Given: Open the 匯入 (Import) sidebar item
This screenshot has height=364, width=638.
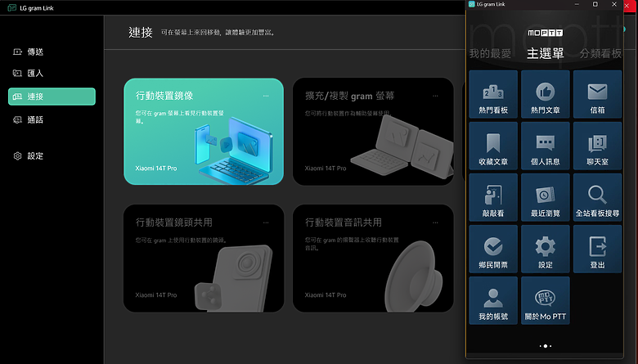Looking at the screenshot, I should (52, 73).
